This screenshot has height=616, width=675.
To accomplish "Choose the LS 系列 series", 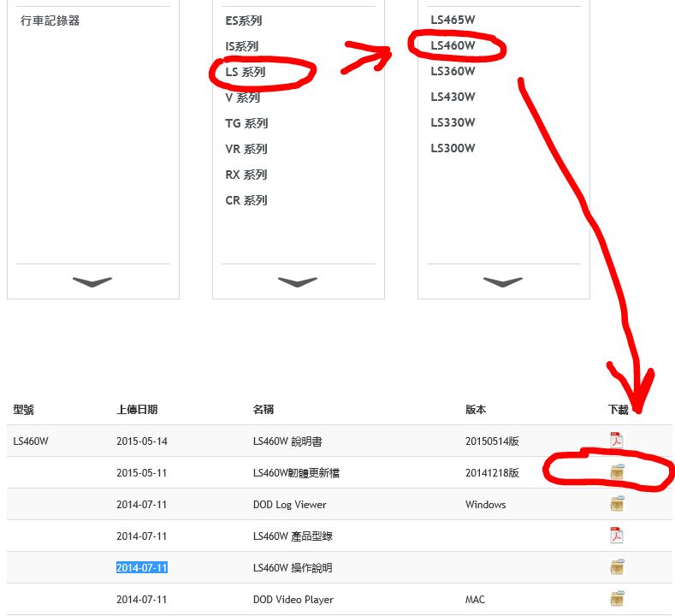I will coord(246,72).
